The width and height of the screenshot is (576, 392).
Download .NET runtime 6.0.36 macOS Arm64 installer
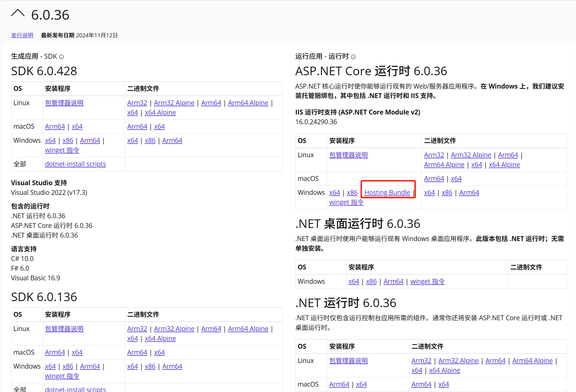(x=339, y=384)
